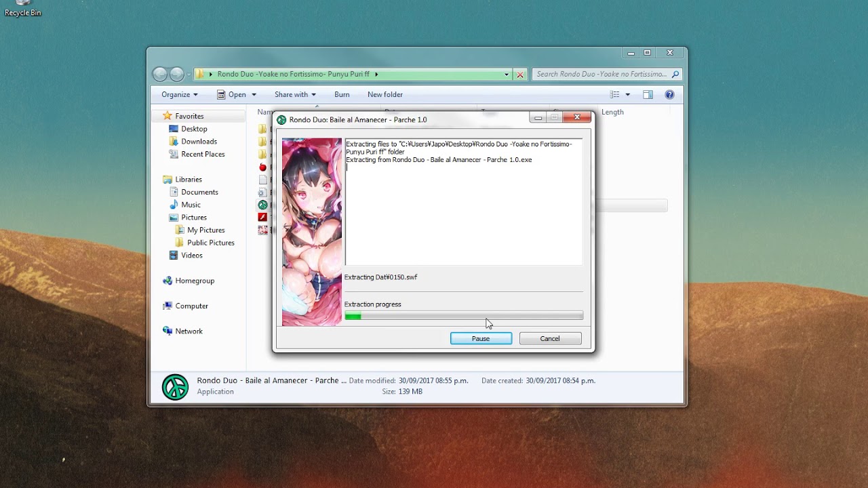Open Videos library

pyautogui.click(x=191, y=256)
